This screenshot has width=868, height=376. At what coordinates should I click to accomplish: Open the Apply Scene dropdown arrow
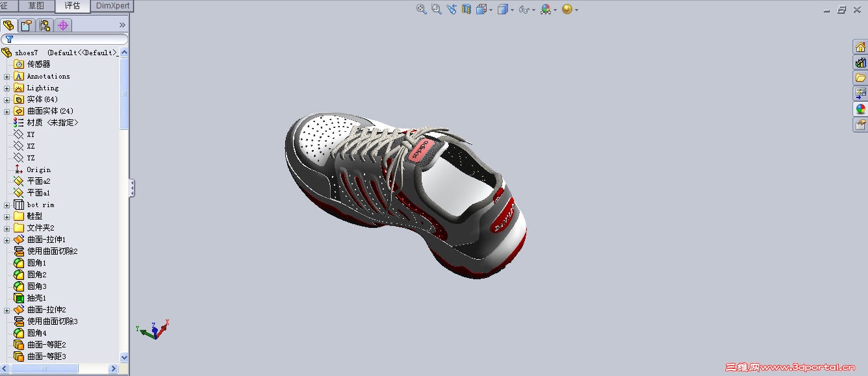[x=576, y=10]
